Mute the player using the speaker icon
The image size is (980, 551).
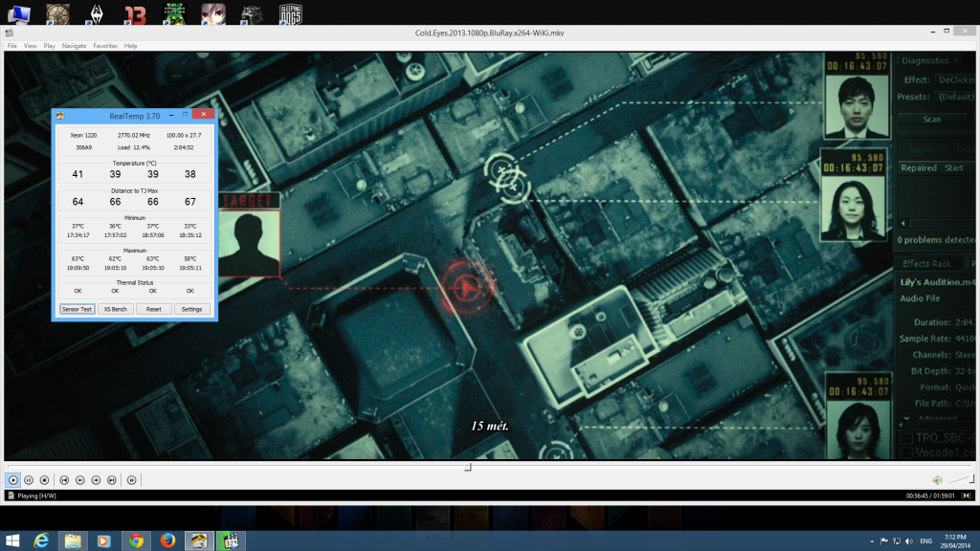click(938, 480)
